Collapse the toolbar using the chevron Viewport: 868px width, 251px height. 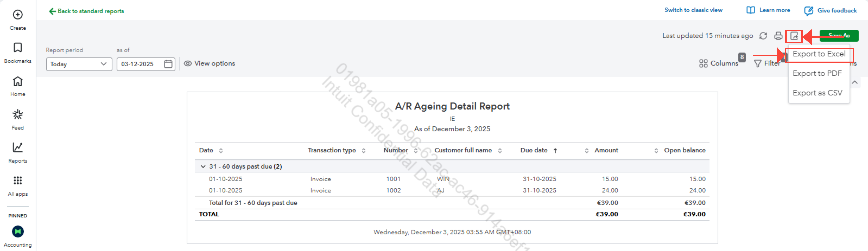855,82
